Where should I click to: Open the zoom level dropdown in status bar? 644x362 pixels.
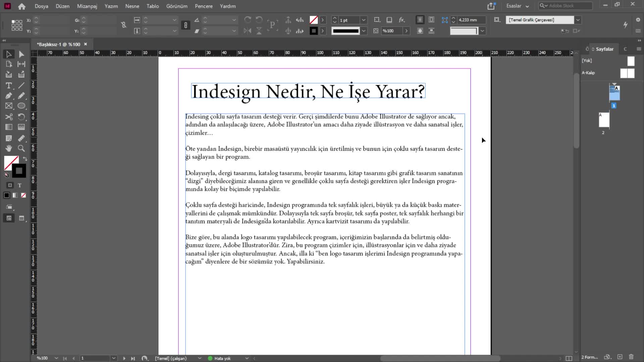(x=56, y=358)
